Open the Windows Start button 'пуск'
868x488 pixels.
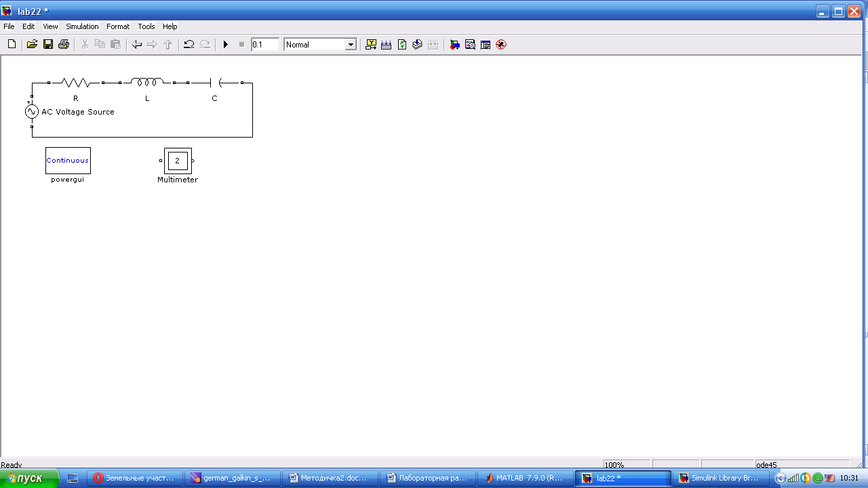[x=30, y=479]
